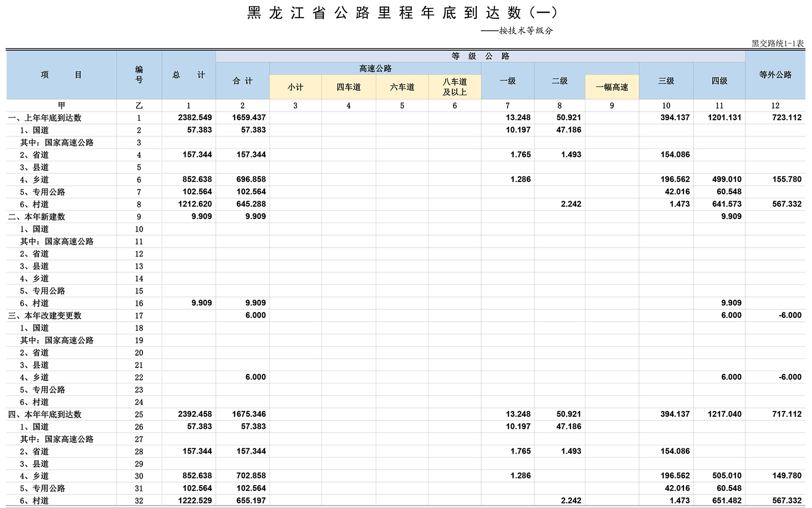812x508 pixels.
Task: Click the value 1659.437
Action: (x=249, y=118)
